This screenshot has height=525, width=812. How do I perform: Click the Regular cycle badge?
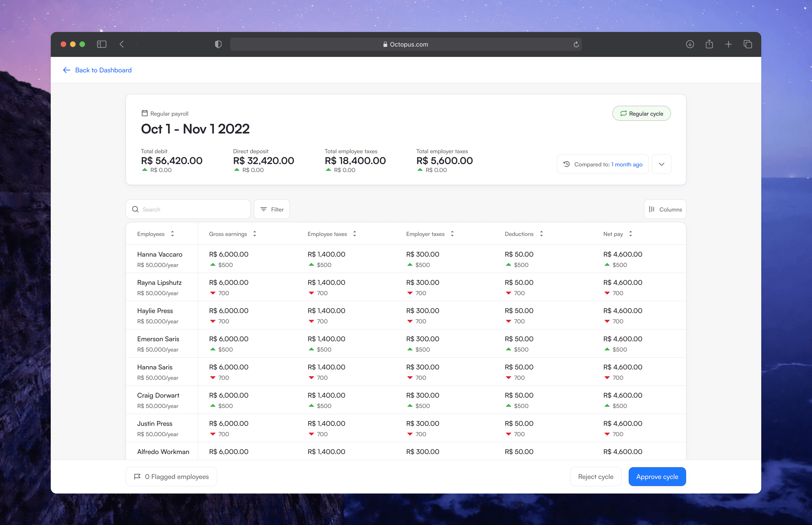(641, 114)
